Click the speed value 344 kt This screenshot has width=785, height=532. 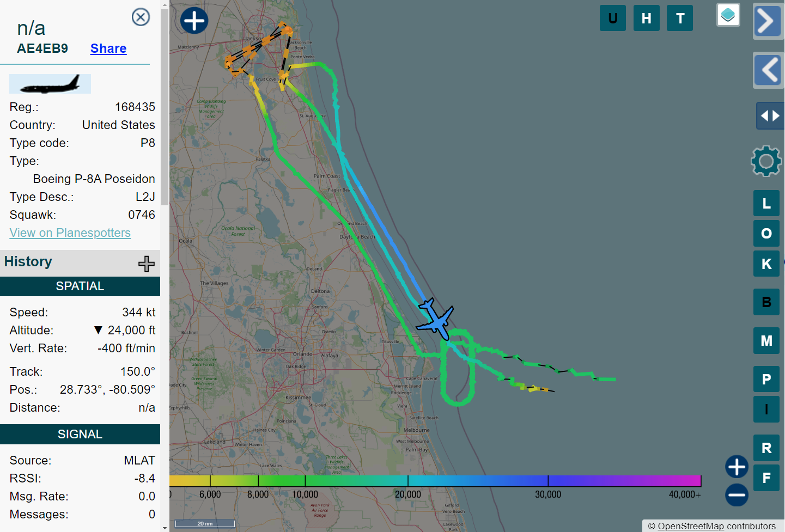coord(139,313)
